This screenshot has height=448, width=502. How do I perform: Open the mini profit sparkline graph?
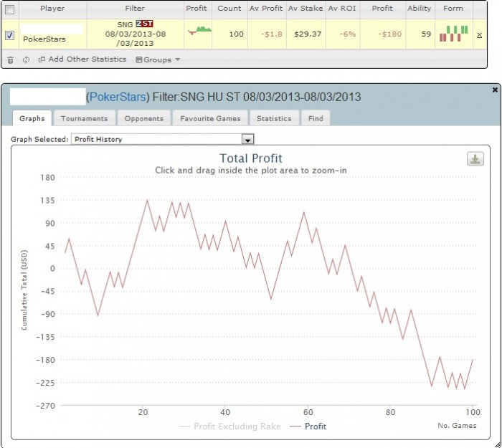pyautogui.click(x=200, y=31)
